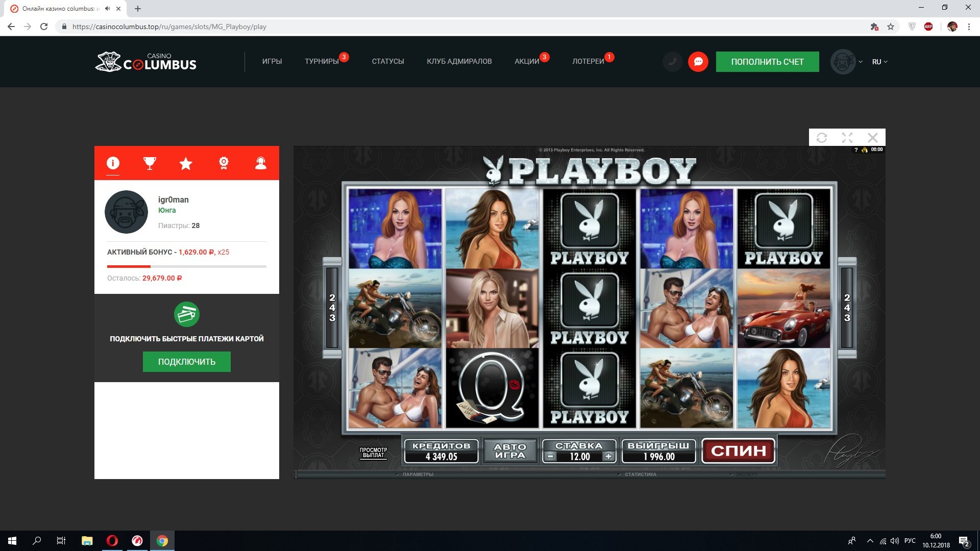Mute the sound-playing browser tab
The height and width of the screenshot is (551, 980).
tap(107, 9)
